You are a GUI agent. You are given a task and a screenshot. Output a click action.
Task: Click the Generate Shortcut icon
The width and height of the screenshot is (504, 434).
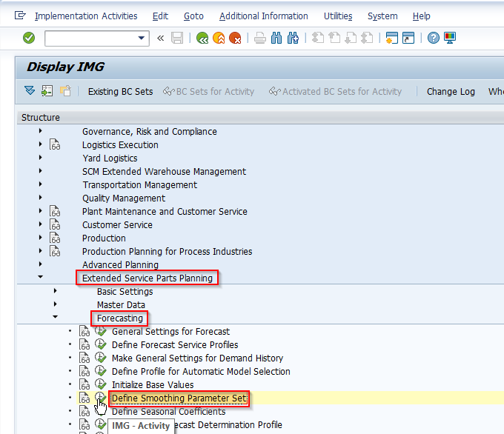tap(408, 39)
